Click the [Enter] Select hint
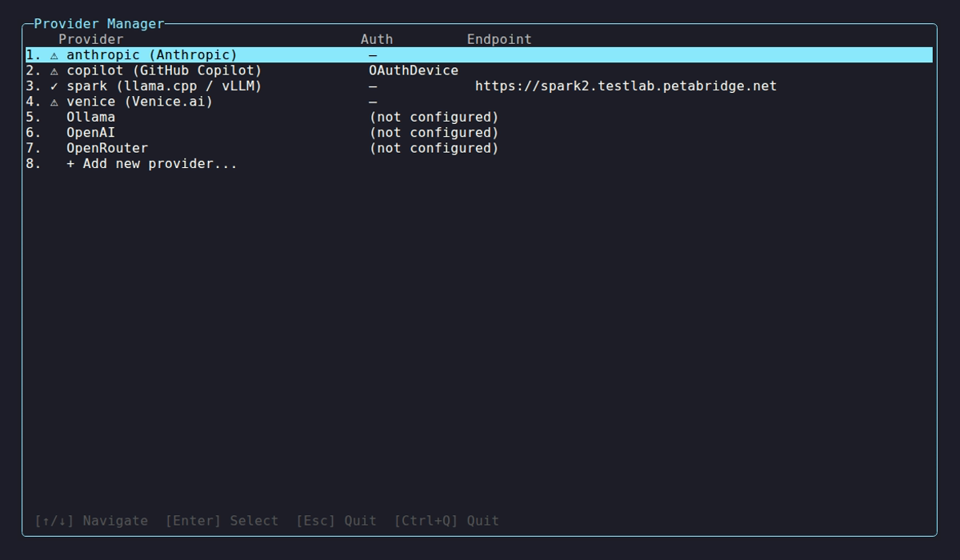960x560 pixels. click(x=222, y=521)
